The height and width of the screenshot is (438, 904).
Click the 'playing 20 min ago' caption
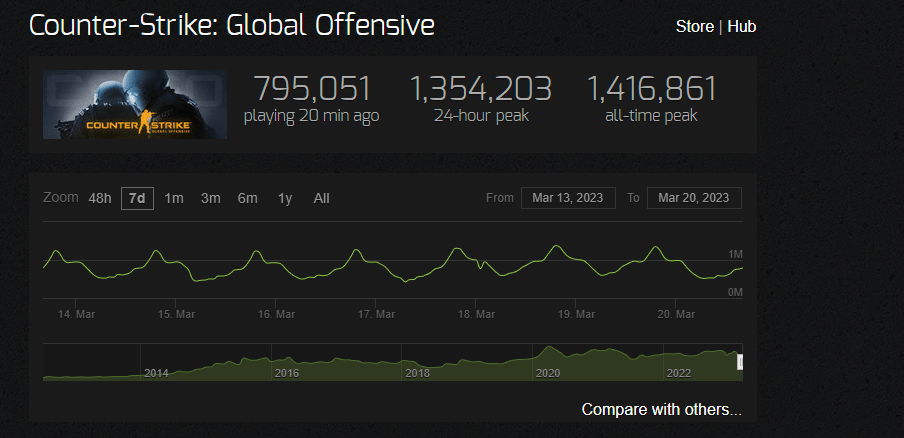(311, 116)
